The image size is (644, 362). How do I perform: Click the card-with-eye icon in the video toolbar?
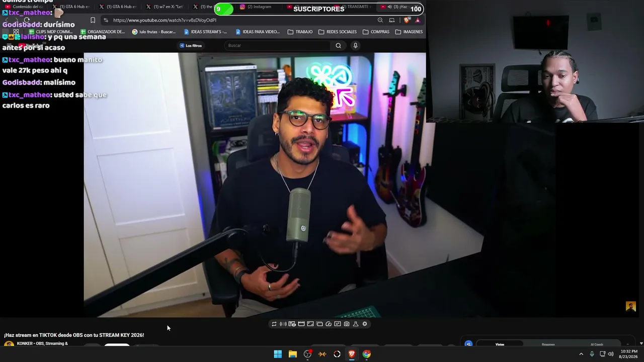[x=292, y=324]
